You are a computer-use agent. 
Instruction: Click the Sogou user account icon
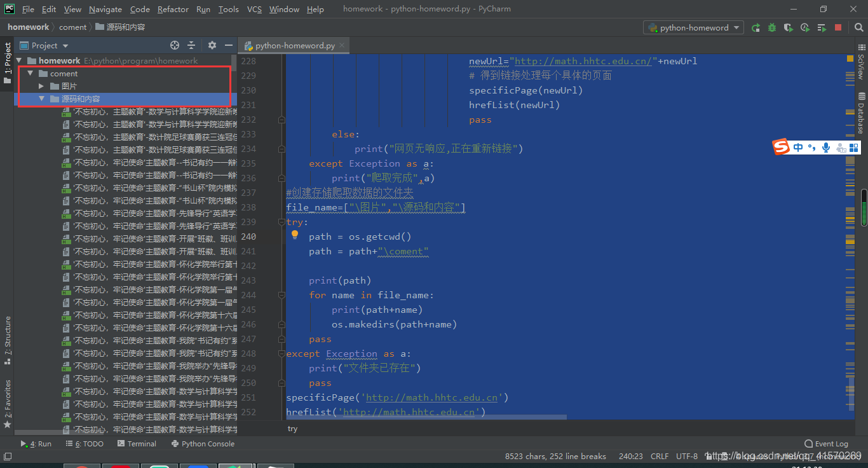tap(841, 148)
